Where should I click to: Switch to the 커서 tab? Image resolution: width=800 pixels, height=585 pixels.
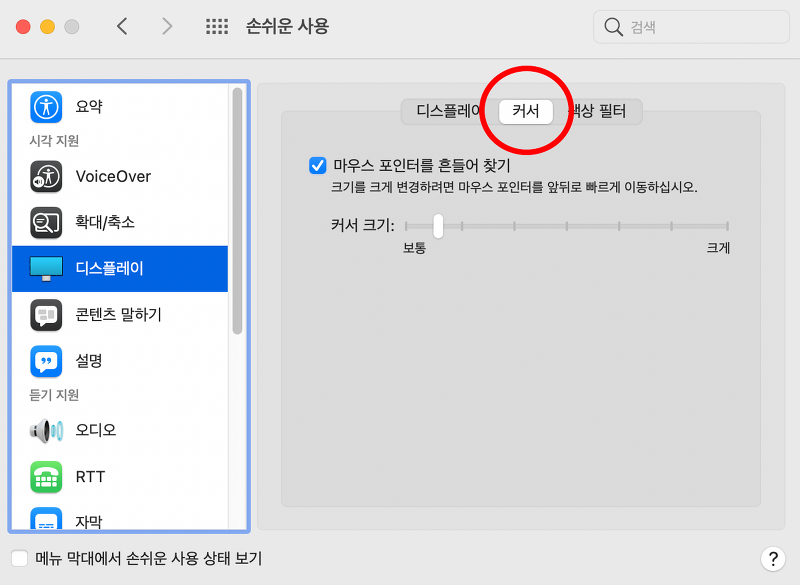pos(526,111)
